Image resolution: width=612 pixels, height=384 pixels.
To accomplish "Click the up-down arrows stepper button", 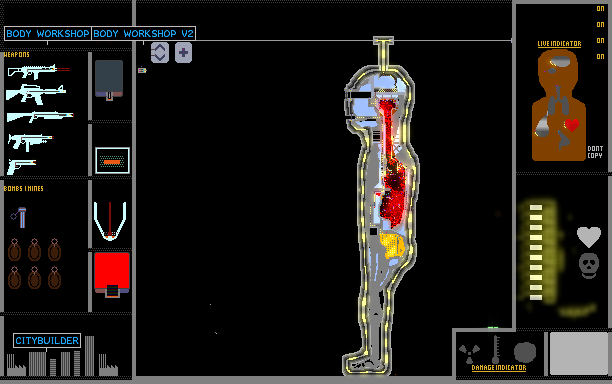I will 160,52.
